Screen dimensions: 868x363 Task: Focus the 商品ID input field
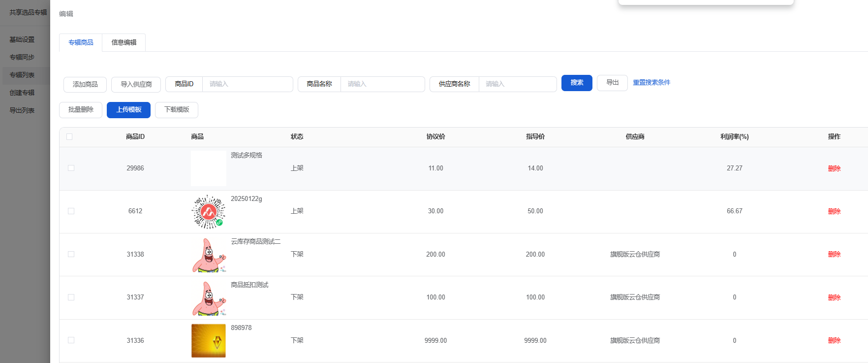tap(248, 84)
